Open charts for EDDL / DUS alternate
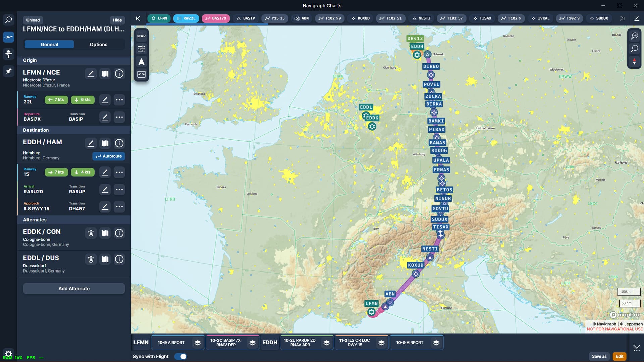The width and height of the screenshot is (644, 362). pyautogui.click(x=105, y=259)
